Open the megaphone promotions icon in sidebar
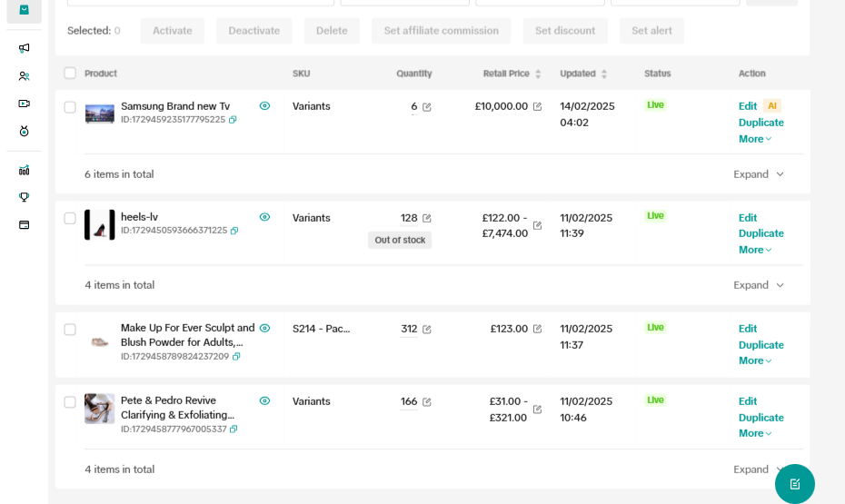 pos(24,48)
